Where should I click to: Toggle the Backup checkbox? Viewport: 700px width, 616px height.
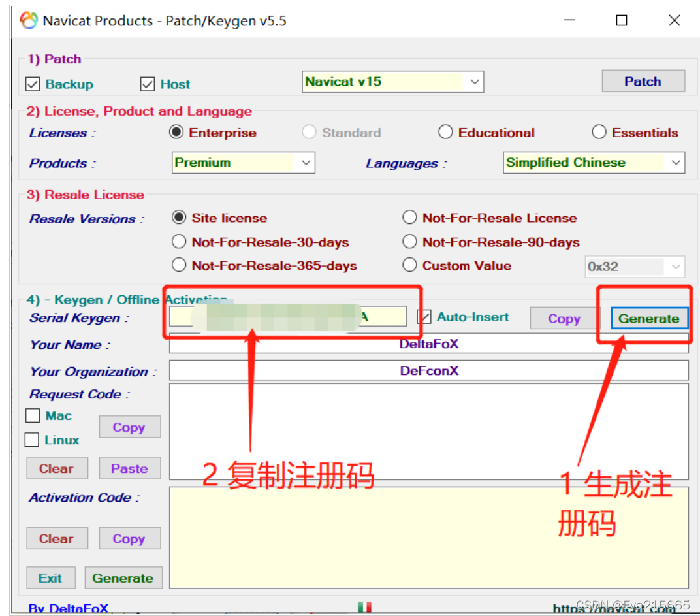pos(33,84)
